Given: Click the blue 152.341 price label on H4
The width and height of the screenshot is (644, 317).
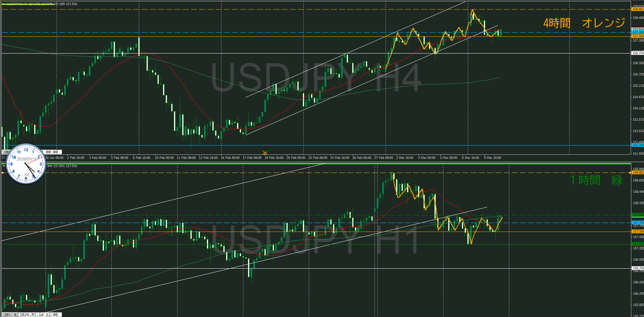Looking at the screenshot, I should point(637,145).
